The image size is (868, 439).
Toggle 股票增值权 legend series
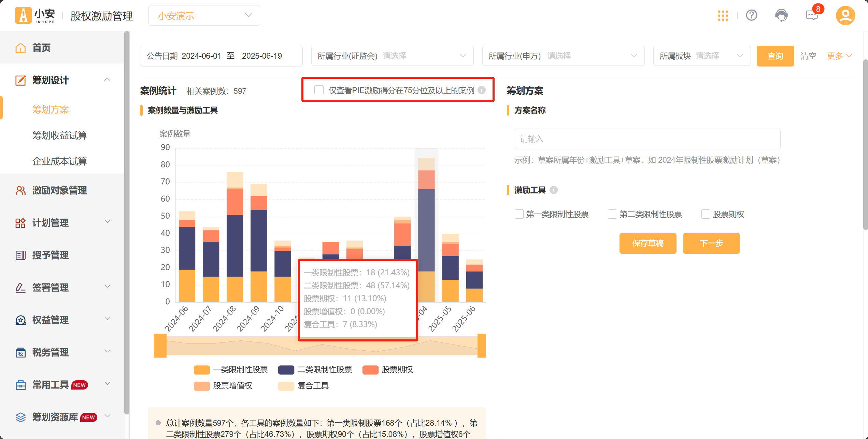coord(223,386)
